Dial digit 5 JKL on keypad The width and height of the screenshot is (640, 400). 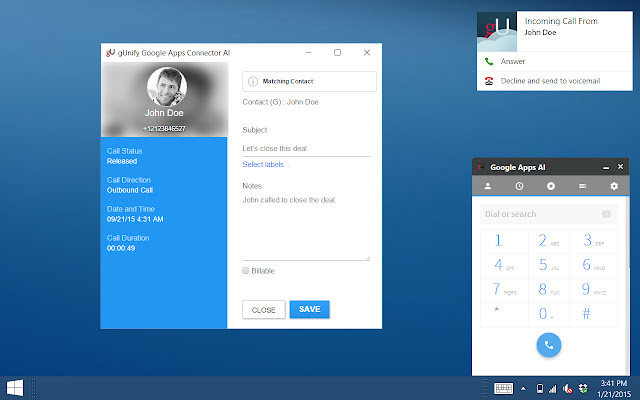click(x=549, y=266)
